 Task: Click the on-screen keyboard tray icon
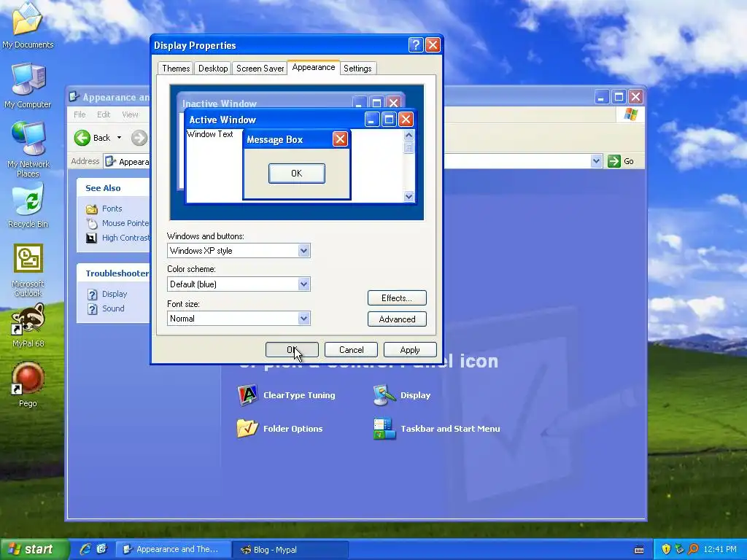[x=639, y=550]
